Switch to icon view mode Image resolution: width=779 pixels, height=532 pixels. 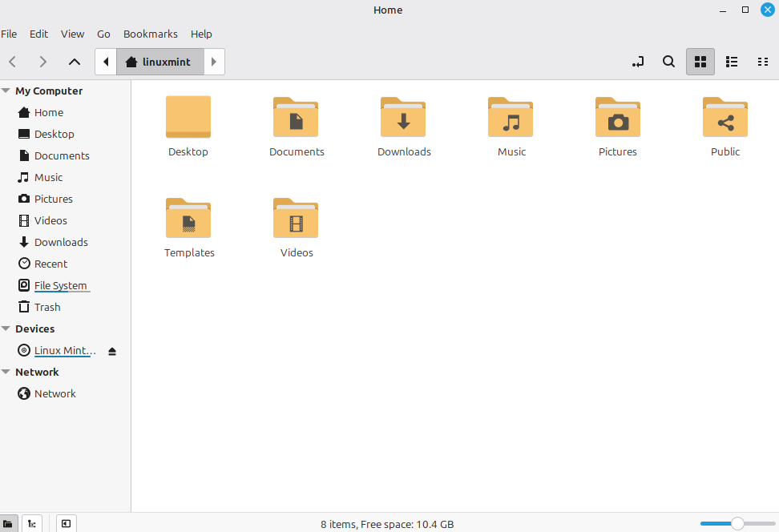pyautogui.click(x=700, y=62)
